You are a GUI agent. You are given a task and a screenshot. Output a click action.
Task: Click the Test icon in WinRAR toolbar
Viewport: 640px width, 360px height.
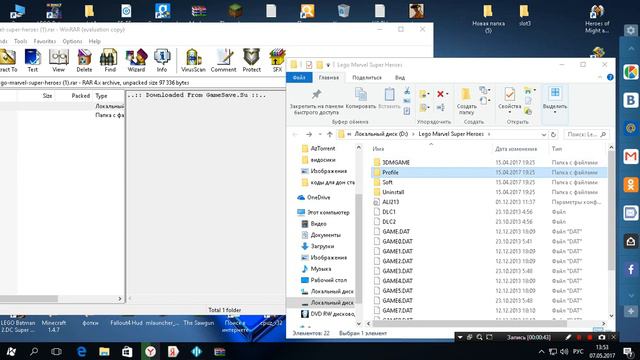33,60
